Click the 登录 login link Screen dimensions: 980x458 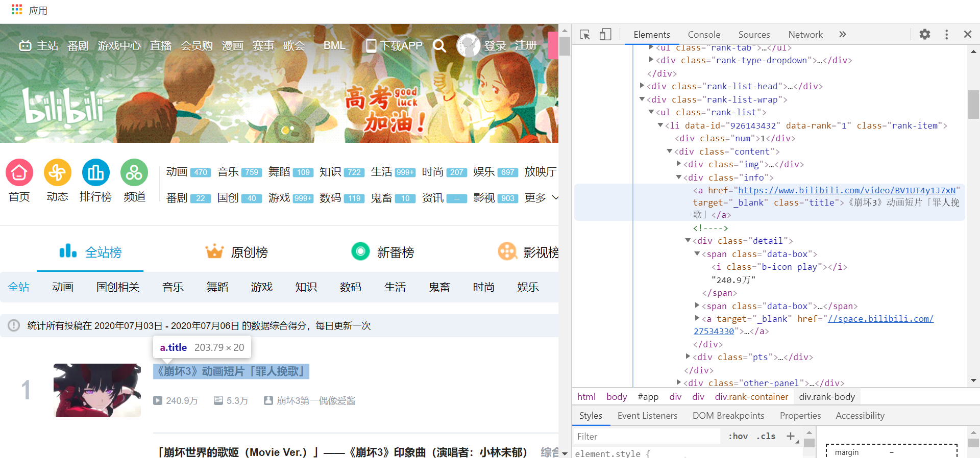click(495, 46)
